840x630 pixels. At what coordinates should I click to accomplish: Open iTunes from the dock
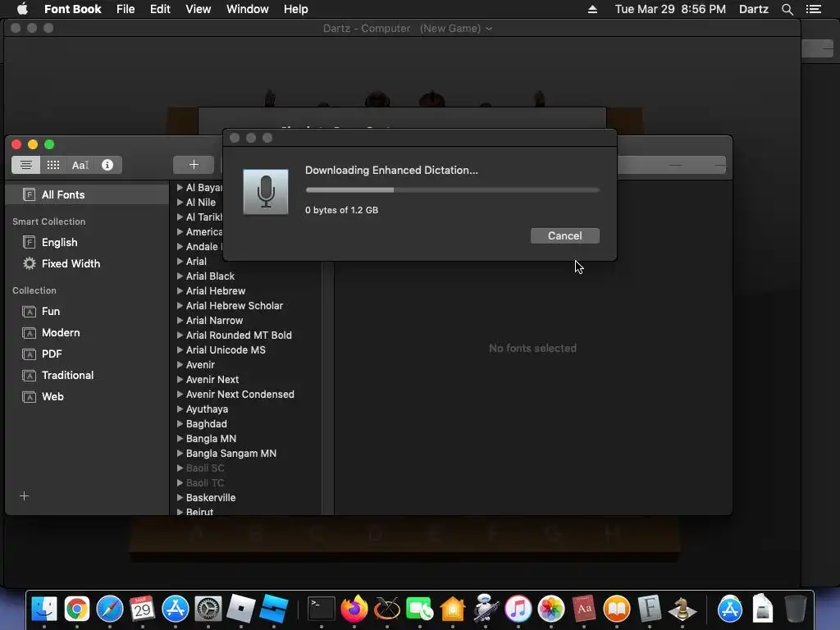(x=518, y=609)
